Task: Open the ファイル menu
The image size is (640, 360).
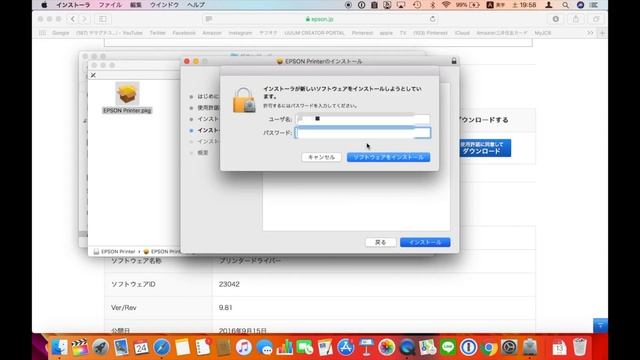Action: (x=110, y=5)
